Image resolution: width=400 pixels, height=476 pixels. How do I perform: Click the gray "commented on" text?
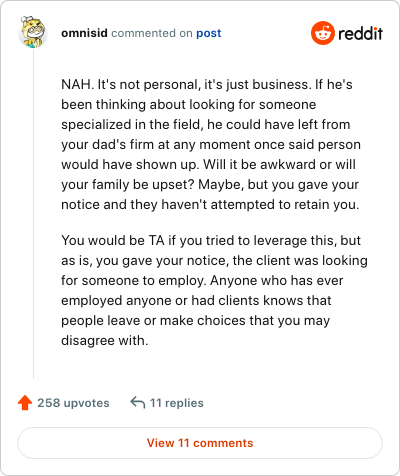tap(152, 33)
